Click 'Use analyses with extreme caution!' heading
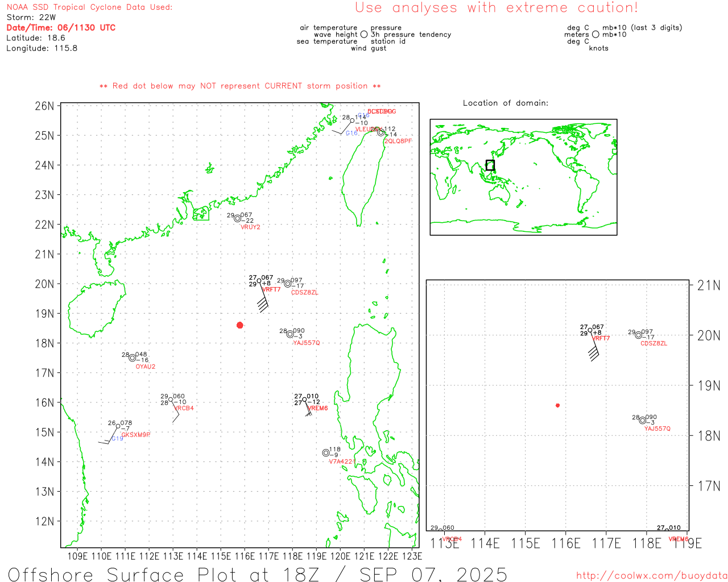The width and height of the screenshot is (728, 582). click(x=497, y=8)
